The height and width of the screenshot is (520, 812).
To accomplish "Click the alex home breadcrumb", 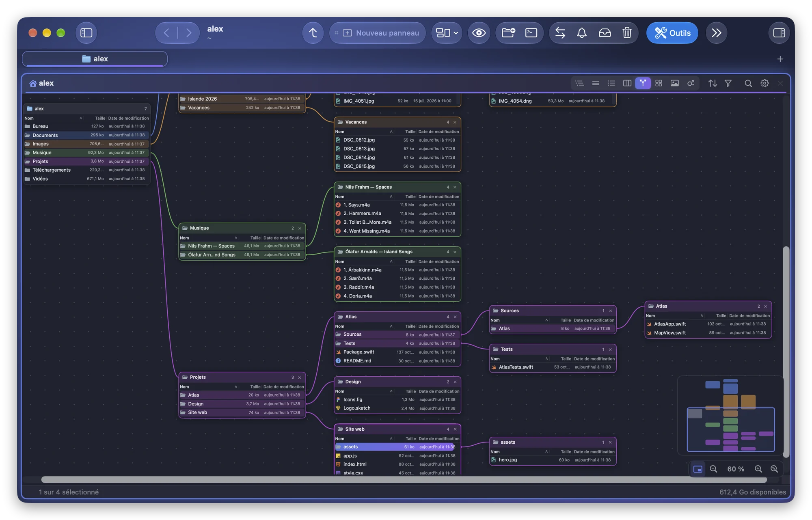I will coord(41,83).
